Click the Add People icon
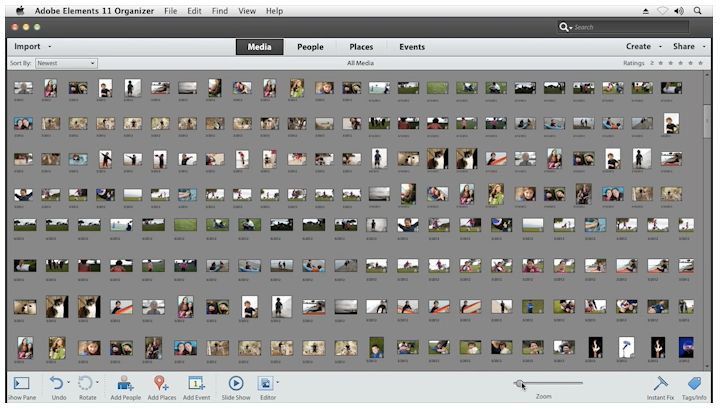 coord(125,383)
